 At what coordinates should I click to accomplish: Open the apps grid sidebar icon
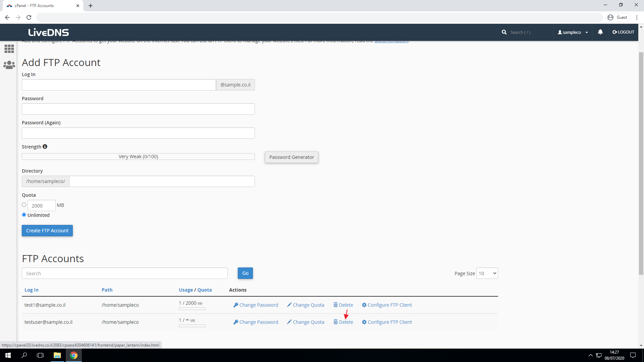(9, 49)
